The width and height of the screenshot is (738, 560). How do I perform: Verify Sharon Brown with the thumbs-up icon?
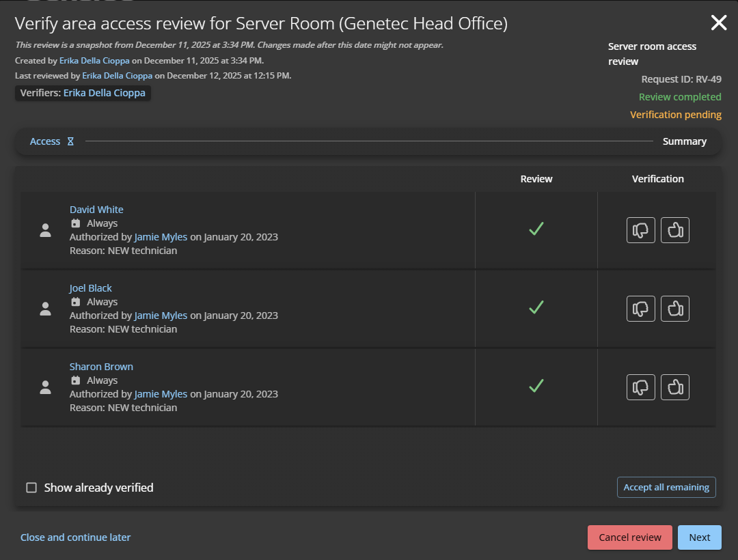pos(675,387)
